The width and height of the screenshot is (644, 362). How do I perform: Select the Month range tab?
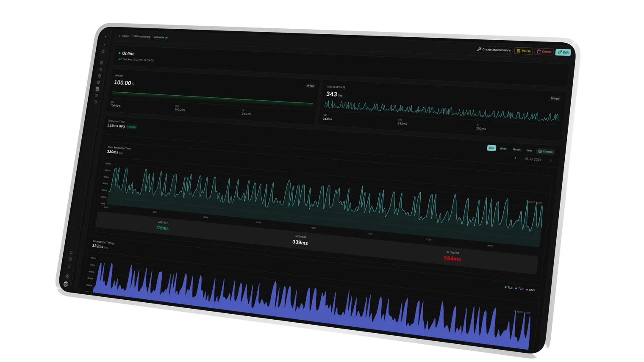(516, 149)
